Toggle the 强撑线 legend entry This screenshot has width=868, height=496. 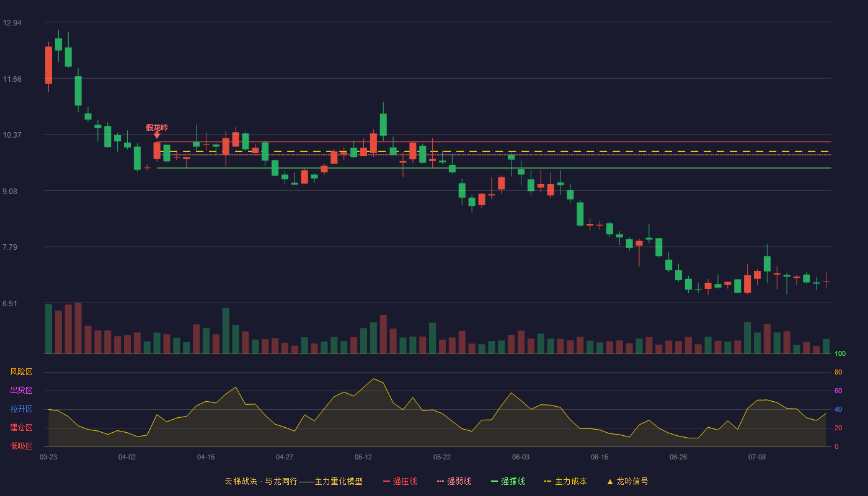tap(508, 481)
